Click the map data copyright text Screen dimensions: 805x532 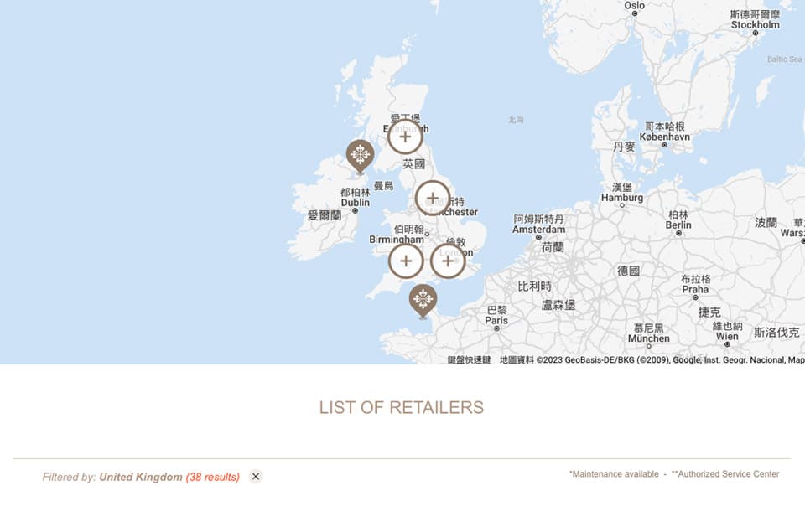click(651, 359)
